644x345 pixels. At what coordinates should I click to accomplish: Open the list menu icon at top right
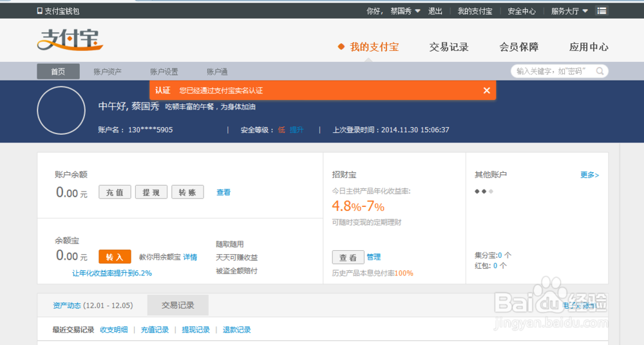coord(601,11)
